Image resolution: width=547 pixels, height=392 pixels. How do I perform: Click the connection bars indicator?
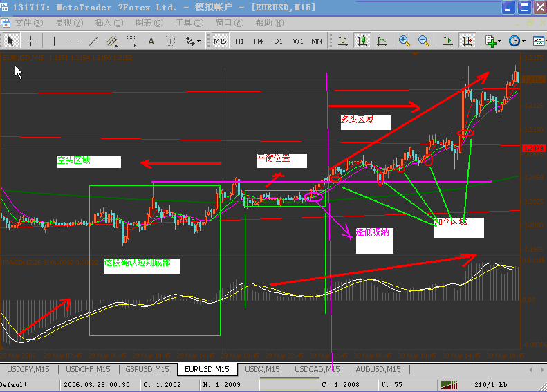[449, 385]
